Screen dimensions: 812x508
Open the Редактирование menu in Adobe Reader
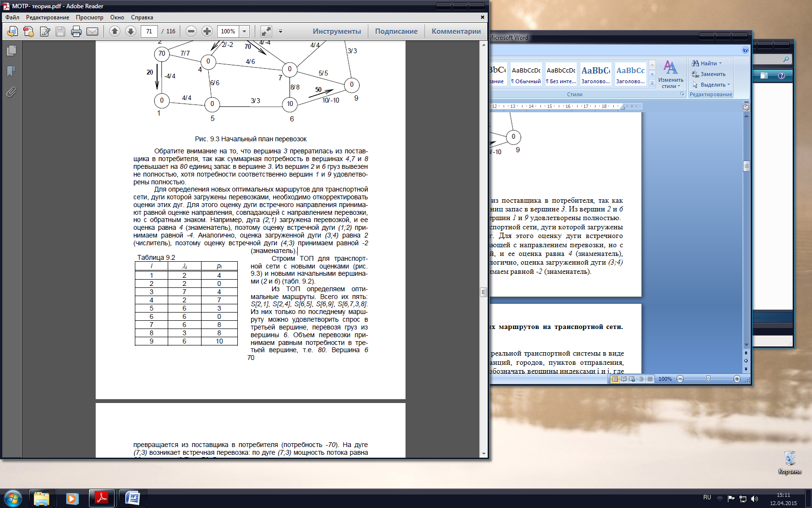click(x=47, y=17)
